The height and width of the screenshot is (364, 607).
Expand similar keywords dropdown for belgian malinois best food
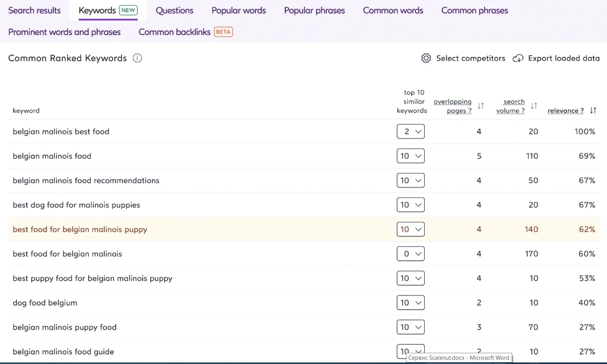(411, 131)
